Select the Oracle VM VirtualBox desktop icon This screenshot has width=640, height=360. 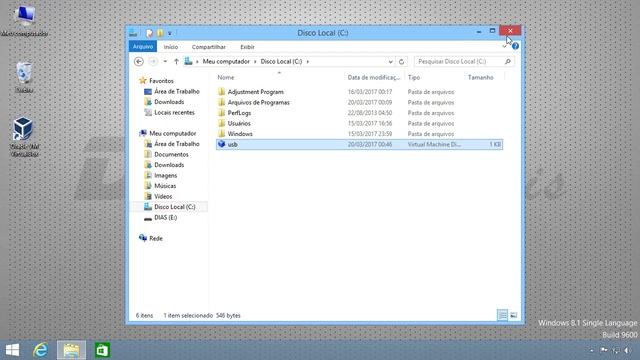(x=24, y=137)
